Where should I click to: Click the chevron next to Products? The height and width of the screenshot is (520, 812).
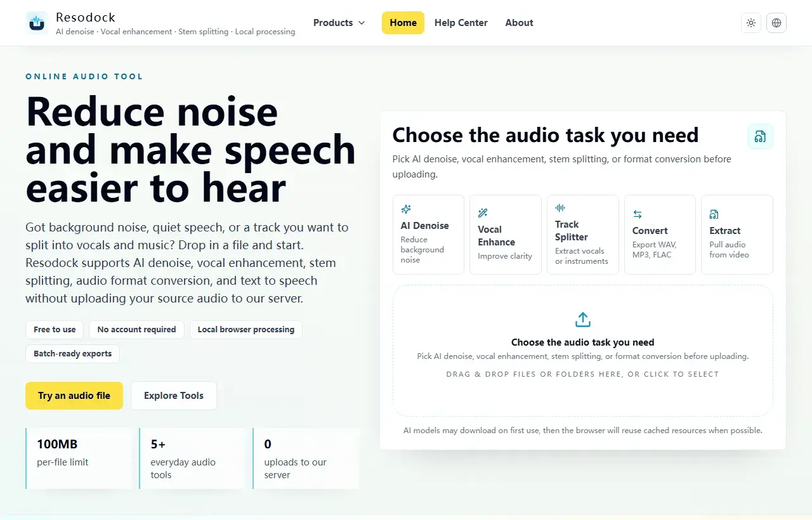pyautogui.click(x=362, y=23)
